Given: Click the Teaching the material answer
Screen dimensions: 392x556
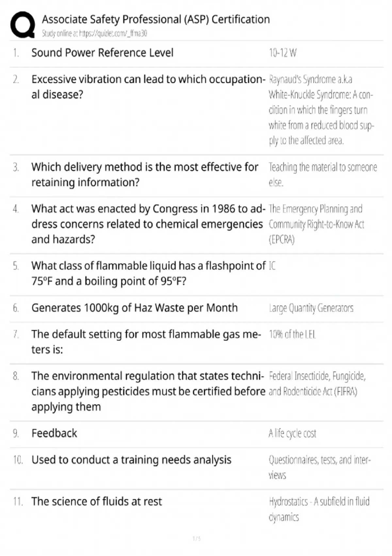Looking at the screenshot, I should (322, 174).
